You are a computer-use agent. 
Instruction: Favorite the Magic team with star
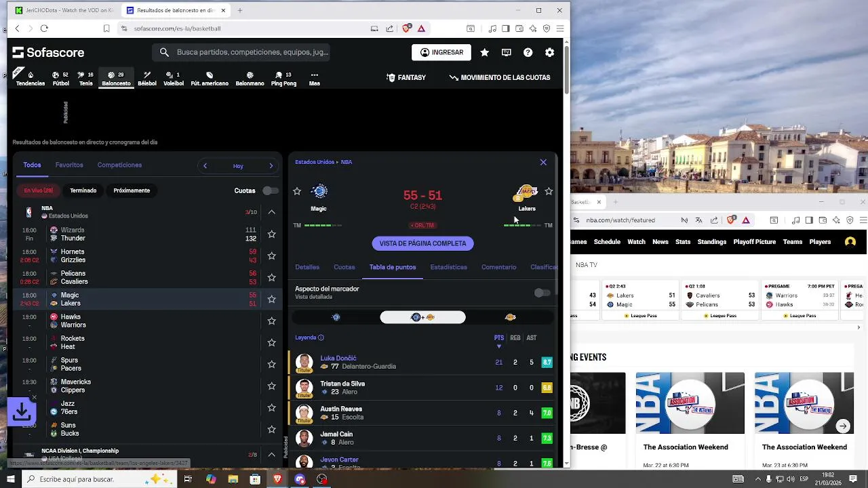(x=296, y=192)
